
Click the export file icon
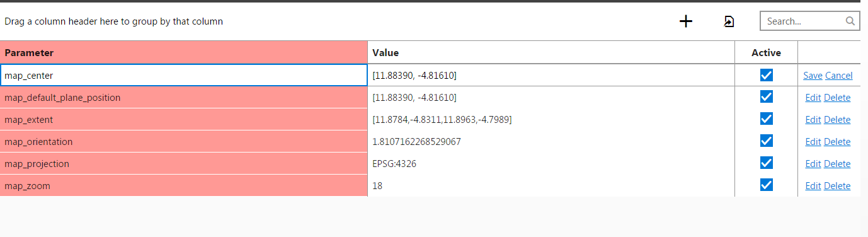pyautogui.click(x=729, y=21)
